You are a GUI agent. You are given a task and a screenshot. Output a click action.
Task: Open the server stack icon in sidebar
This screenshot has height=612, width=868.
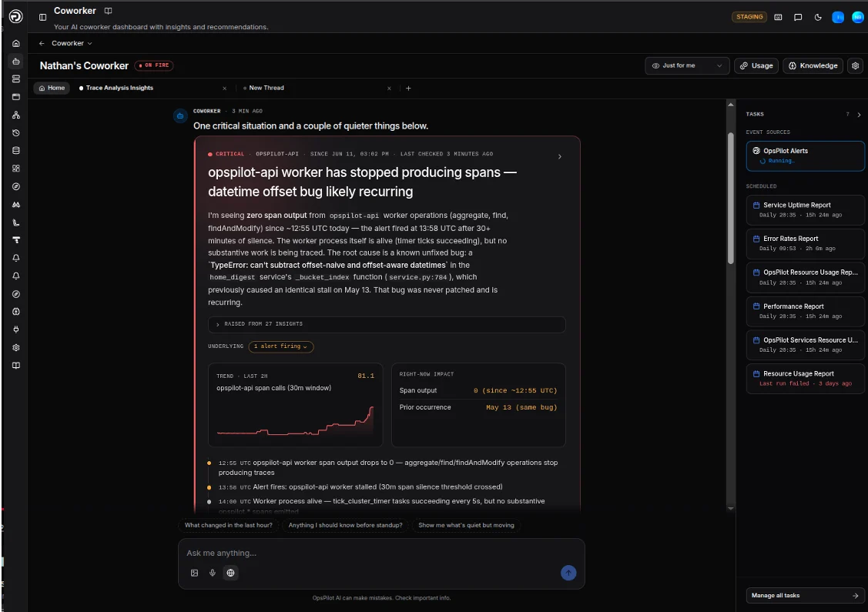[x=16, y=79]
